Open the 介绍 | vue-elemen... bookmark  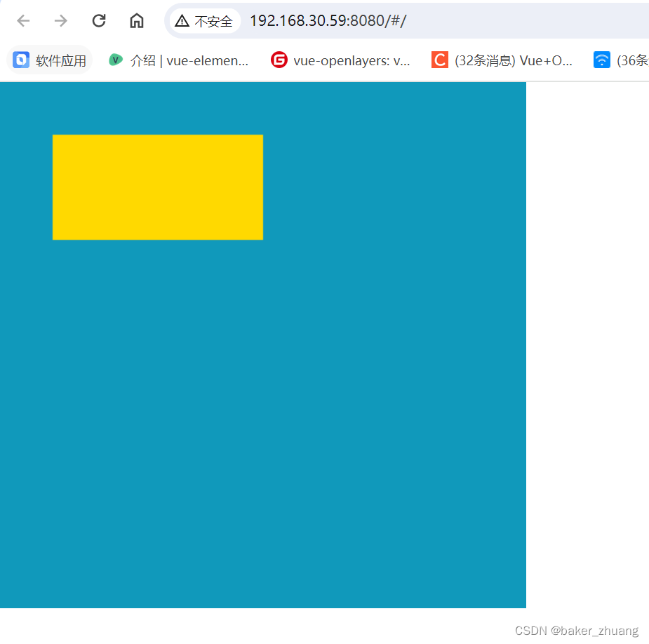click(x=178, y=60)
